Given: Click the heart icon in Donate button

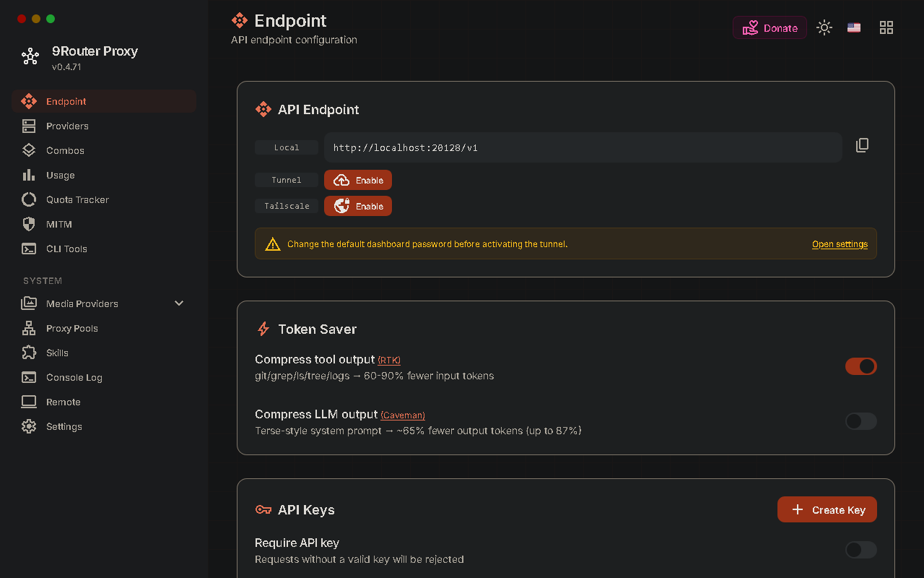Looking at the screenshot, I should pyautogui.click(x=751, y=27).
